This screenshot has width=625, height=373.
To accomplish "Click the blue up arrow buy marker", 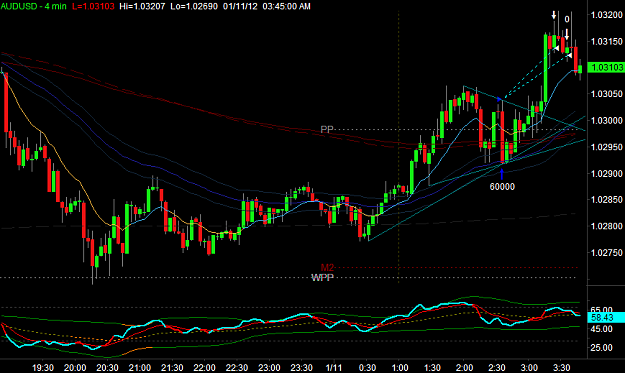I will click(502, 174).
